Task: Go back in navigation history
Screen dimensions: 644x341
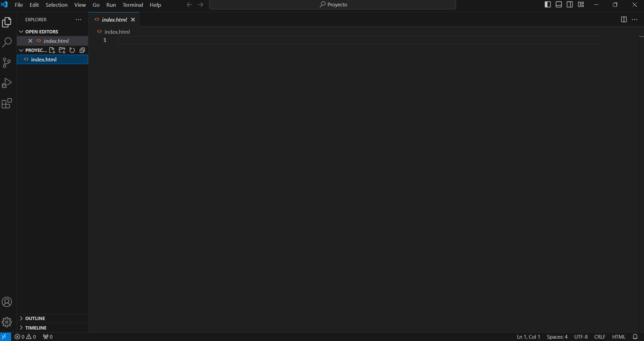Action: (190, 5)
